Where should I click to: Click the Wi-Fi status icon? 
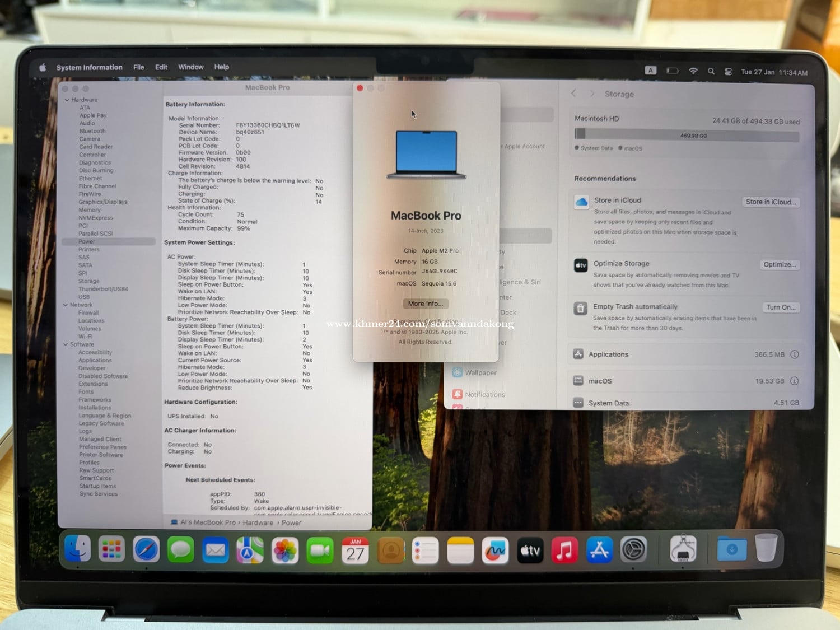693,71
